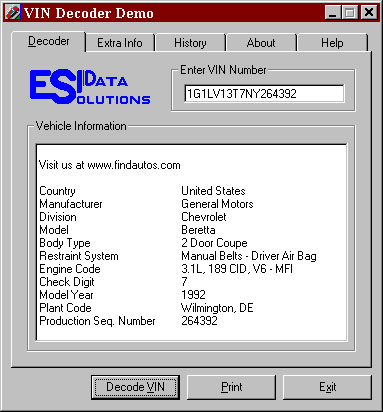383x412 pixels.
Task: Open the History tab
Action: point(190,43)
